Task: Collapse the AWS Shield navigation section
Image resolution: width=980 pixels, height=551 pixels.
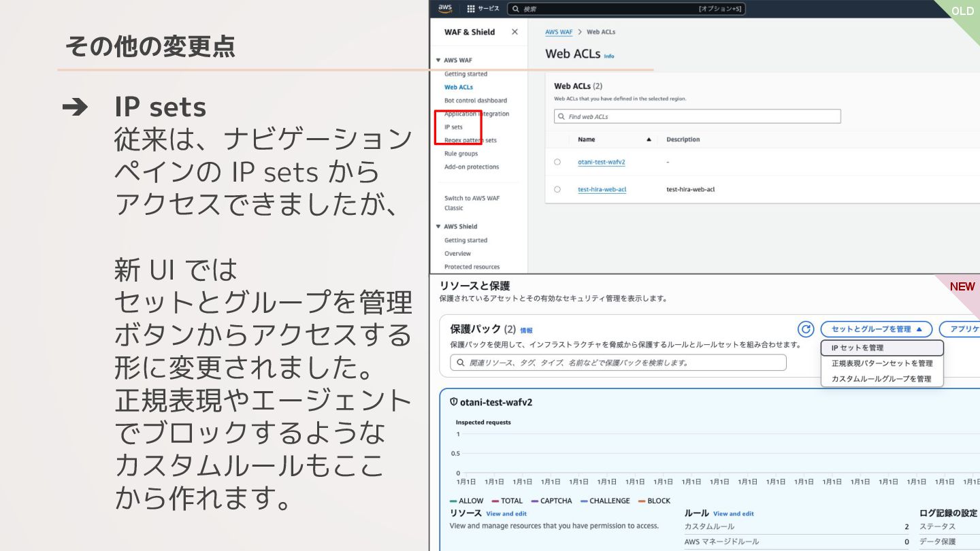Action: 438,227
